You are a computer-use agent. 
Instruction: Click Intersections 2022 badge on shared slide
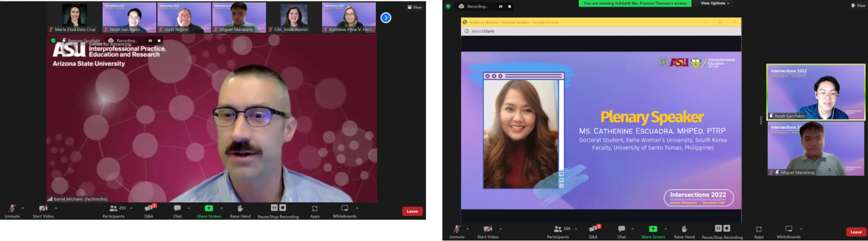click(698, 198)
